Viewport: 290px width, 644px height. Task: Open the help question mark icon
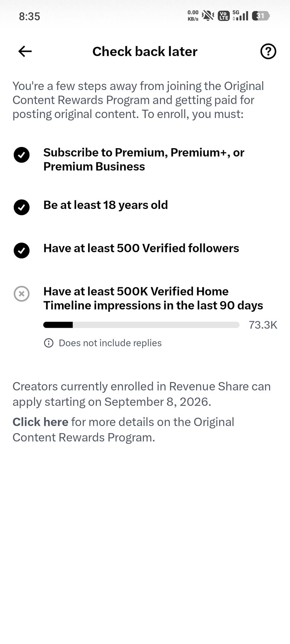coord(268,51)
